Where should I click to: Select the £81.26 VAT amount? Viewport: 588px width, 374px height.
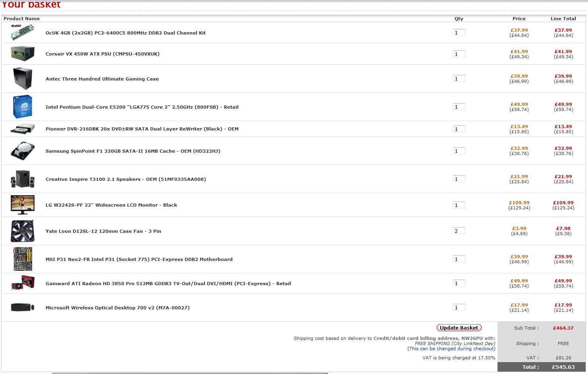(564, 358)
